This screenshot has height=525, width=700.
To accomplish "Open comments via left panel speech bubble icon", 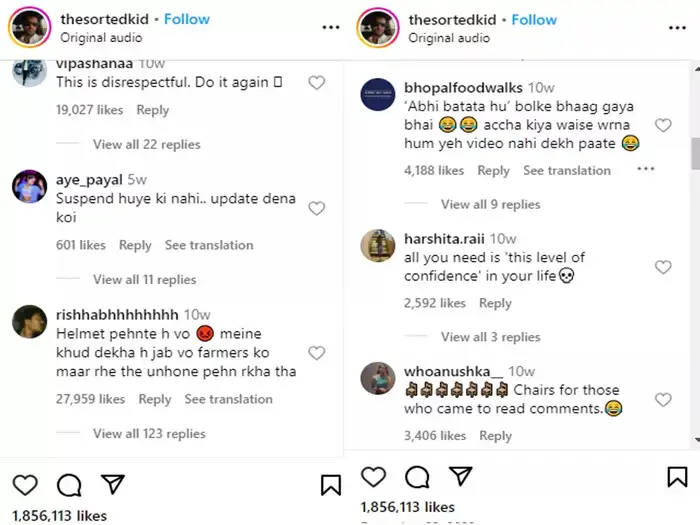I will click(69, 485).
